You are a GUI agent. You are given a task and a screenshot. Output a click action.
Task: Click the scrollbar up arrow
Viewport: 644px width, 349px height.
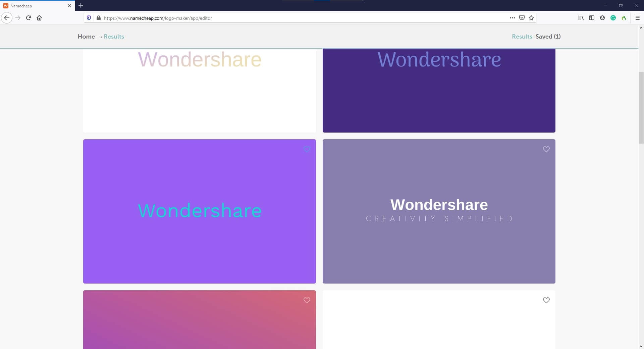click(x=641, y=28)
